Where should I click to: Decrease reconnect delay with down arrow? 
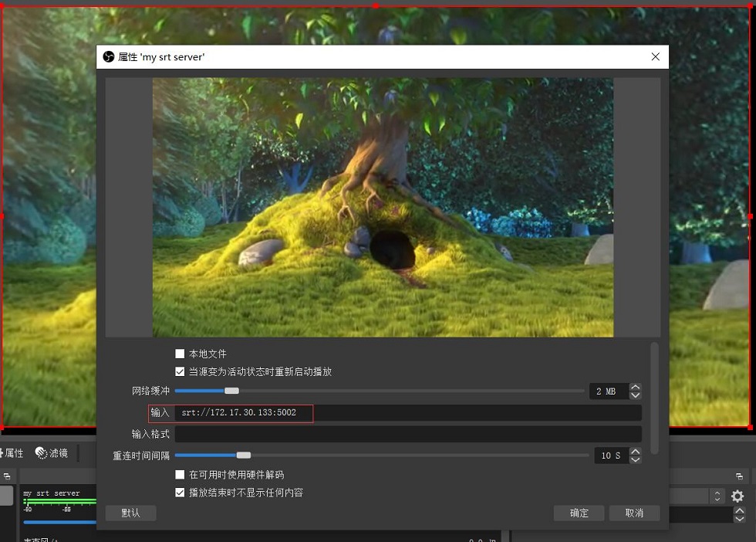pos(636,459)
